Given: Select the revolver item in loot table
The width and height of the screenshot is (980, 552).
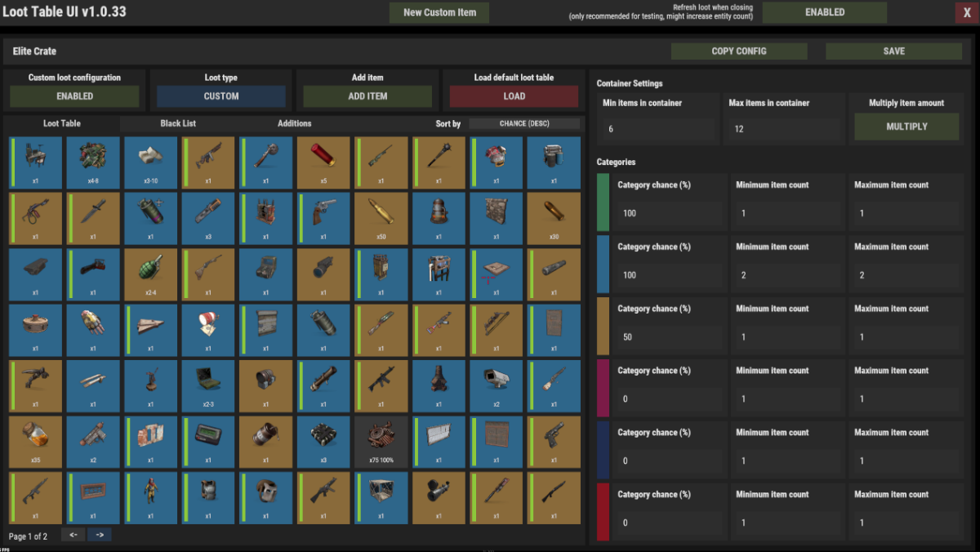Looking at the screenshot, I should point(323,219).
